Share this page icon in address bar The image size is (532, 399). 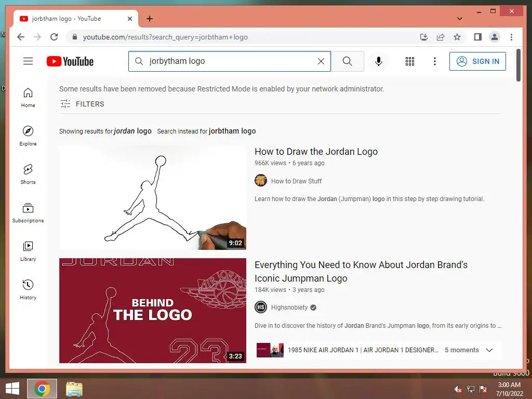[441, 37]
